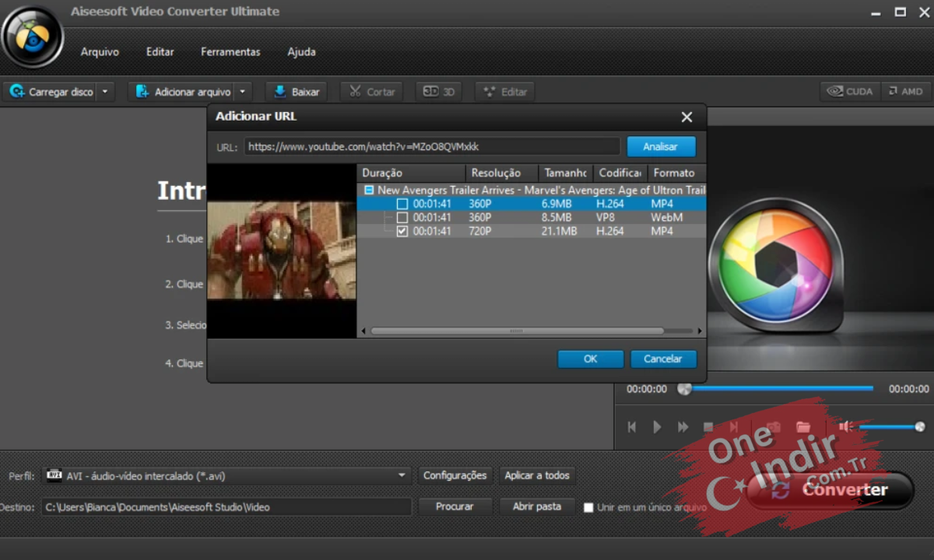Check the 360P 6.9MB MP4 checkbox
The height and width of the screenshot is (560, 934).
pos(402,204)
